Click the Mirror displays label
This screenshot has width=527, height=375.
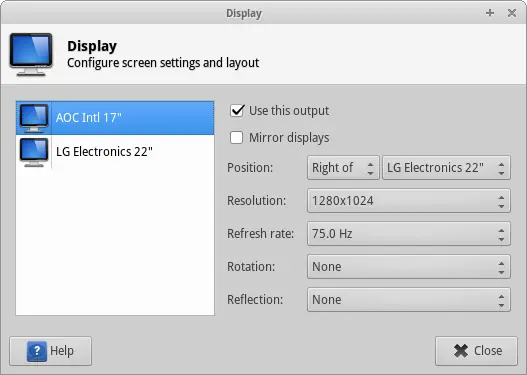(x=289, y=137)
